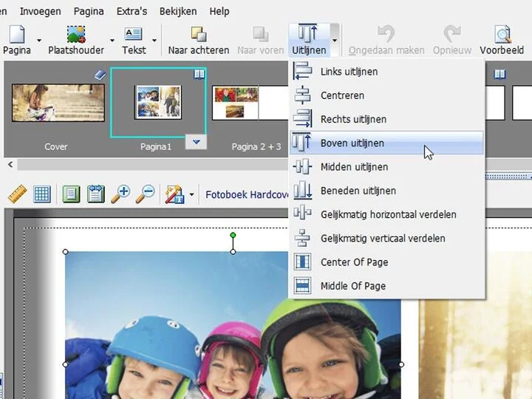Choose Center Of Page menu entry
This screenshot has width=532, height=399.
point(354,262)
